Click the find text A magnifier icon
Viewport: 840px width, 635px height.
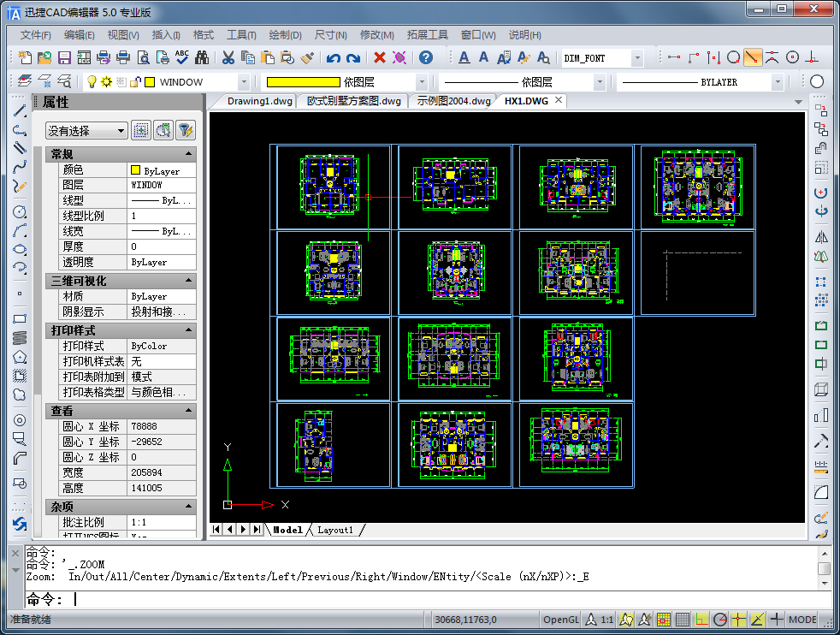543,57
